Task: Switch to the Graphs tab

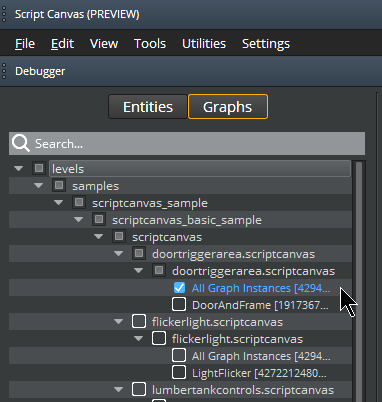Action: click(228, 107)
